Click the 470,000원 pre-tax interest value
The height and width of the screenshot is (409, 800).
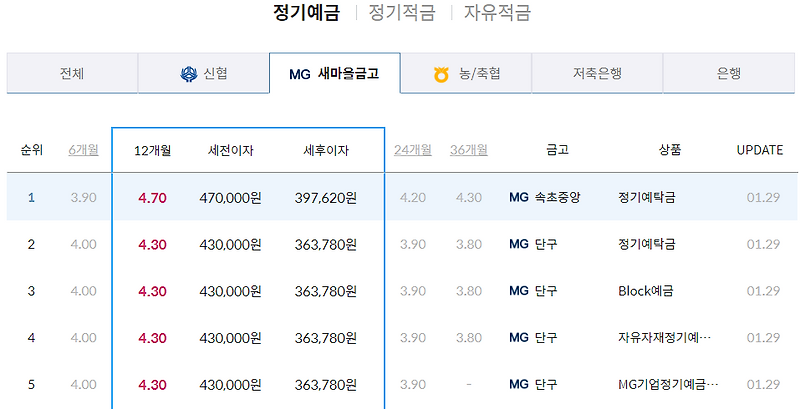click(230, 197)
